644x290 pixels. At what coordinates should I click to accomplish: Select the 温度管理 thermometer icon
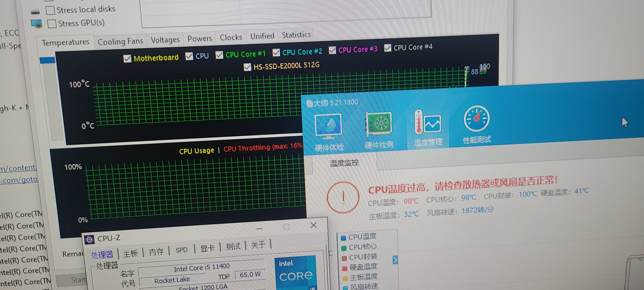(x=427, y=121)
